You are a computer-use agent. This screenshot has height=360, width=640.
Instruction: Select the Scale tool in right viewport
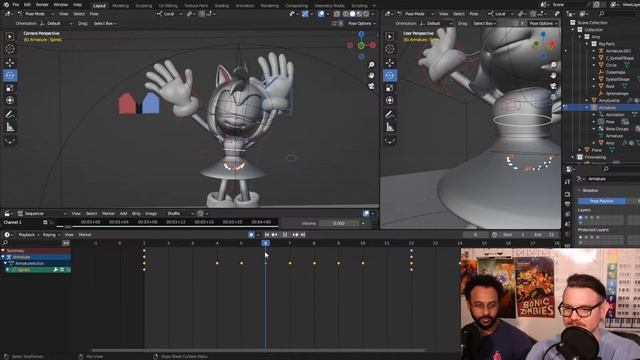(390, 88)
